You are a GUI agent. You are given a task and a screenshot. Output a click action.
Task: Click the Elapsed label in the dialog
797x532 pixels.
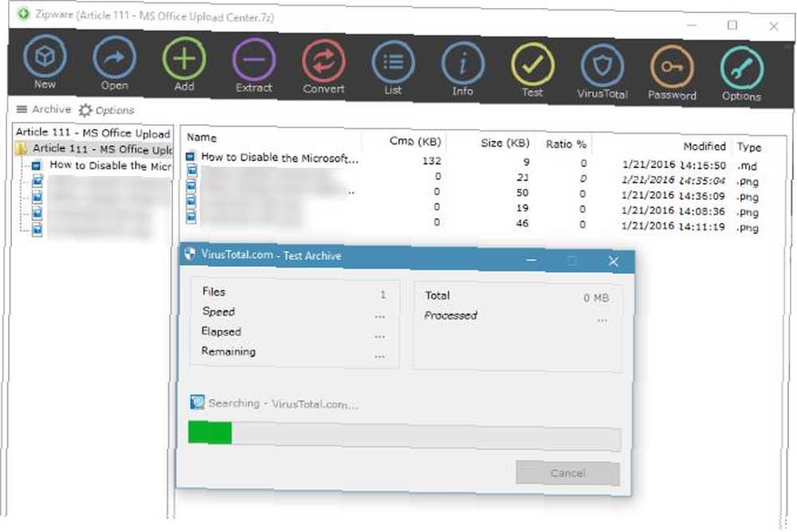[x=221, y=331]
